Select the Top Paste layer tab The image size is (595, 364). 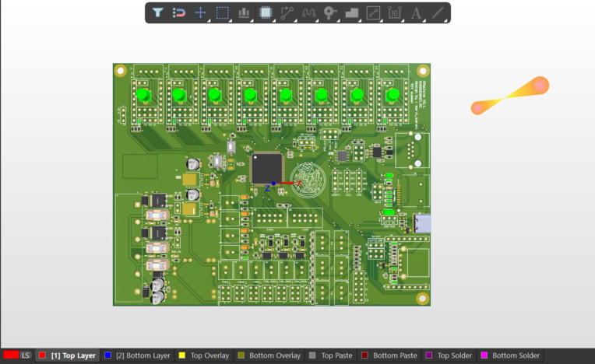point(331,355)
